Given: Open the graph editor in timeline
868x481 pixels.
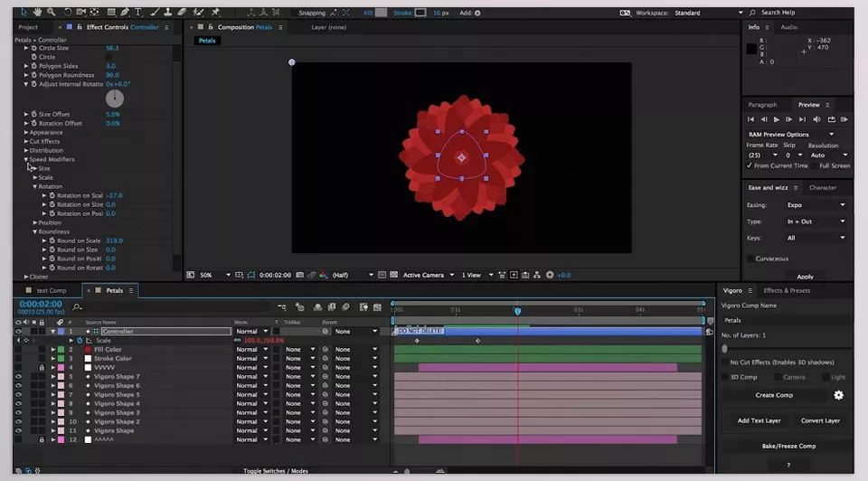Looking at the screenshot, I should point(378,307).
